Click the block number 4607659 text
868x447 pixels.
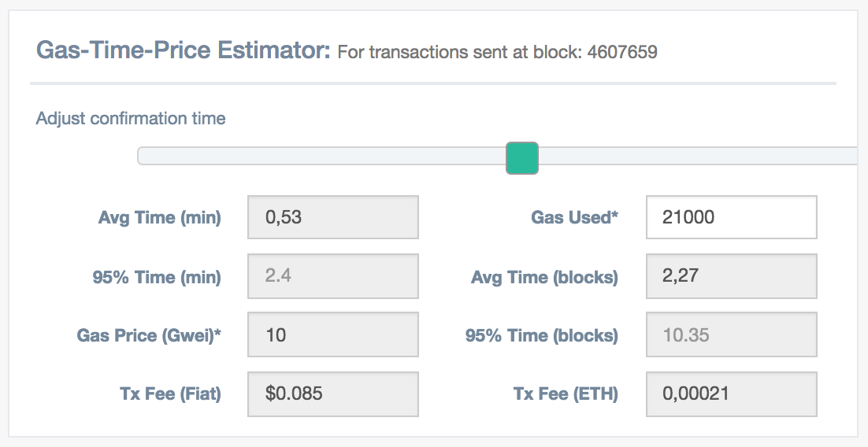(x=622, y=54)
